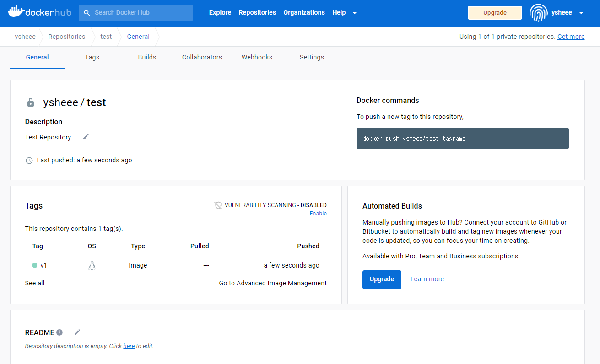Click Enable vulnerability scanning link
Screen dimensions: 600x364
[318, 214]
